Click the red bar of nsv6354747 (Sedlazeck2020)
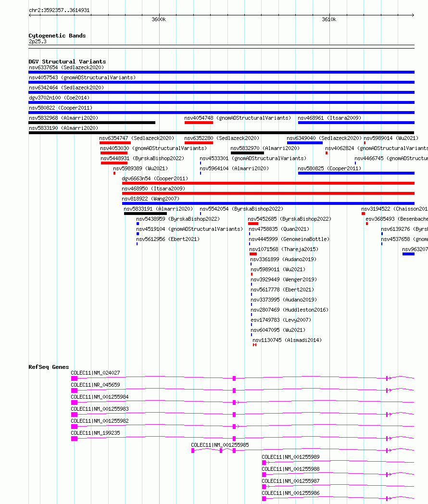The image size is (428, 504). (115, 143)
